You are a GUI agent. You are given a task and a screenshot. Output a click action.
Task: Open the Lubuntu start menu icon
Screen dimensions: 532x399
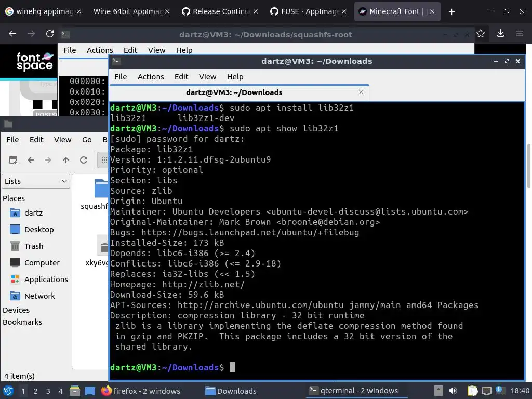(8, 391)
